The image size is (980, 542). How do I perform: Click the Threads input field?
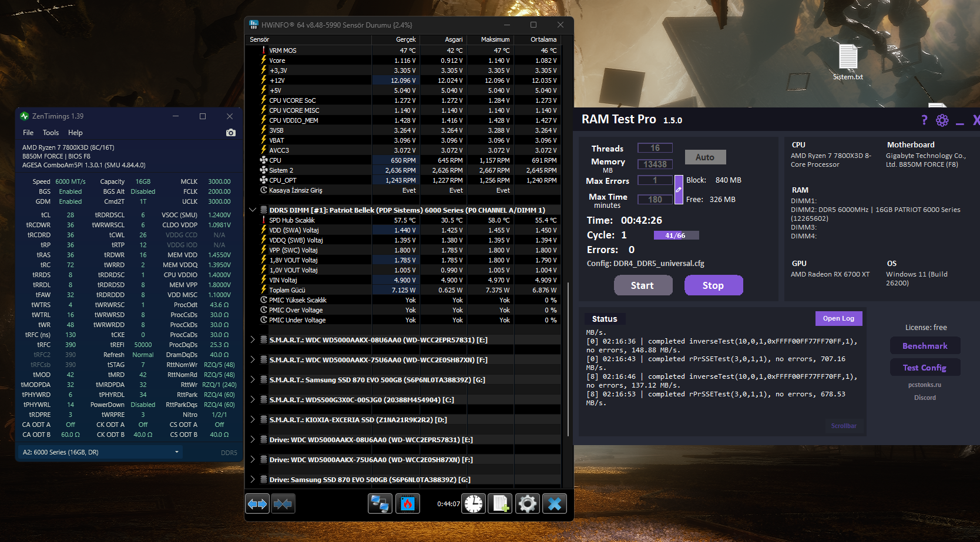pos(655,148)
